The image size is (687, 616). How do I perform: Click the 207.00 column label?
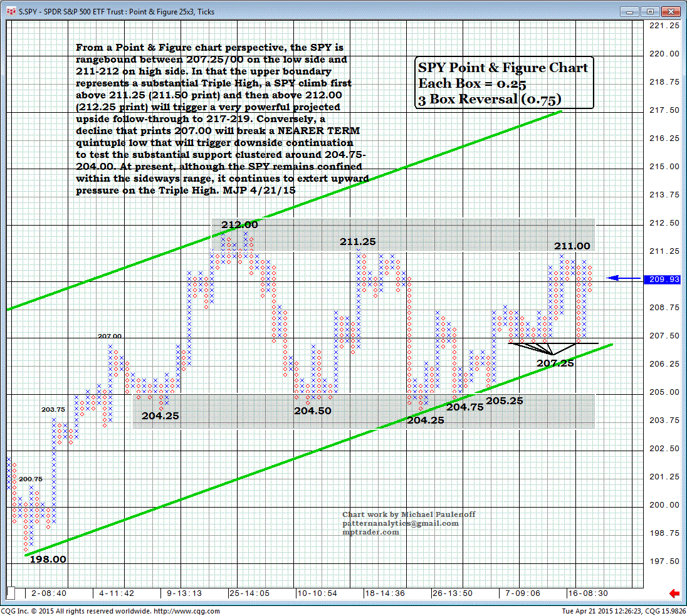point(110,336)
